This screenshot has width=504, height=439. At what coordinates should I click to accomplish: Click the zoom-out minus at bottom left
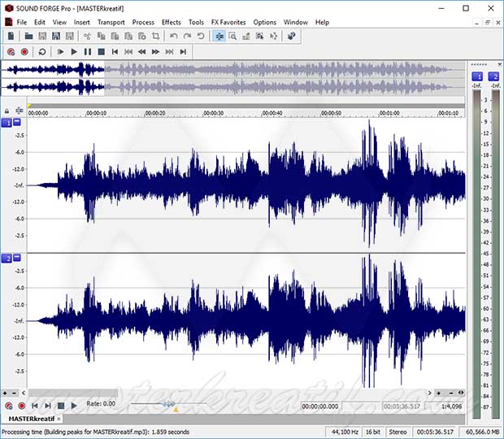[x=14, y=393]
